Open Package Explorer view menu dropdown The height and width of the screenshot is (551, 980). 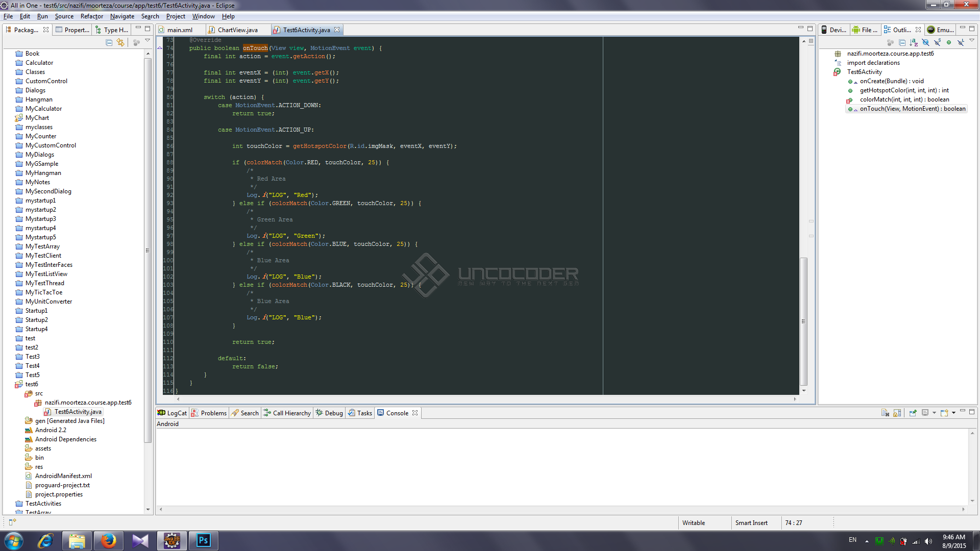pyautogui.click(x=148, y=40)
